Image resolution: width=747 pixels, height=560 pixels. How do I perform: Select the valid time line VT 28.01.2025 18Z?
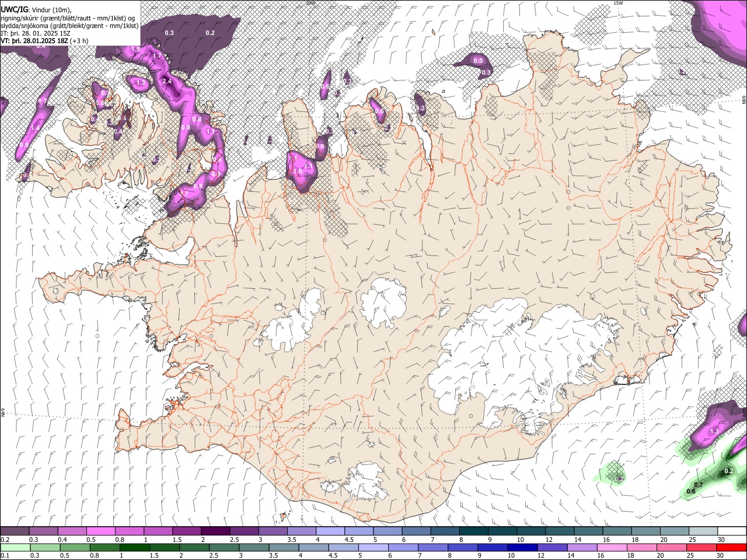pos(44,41)
